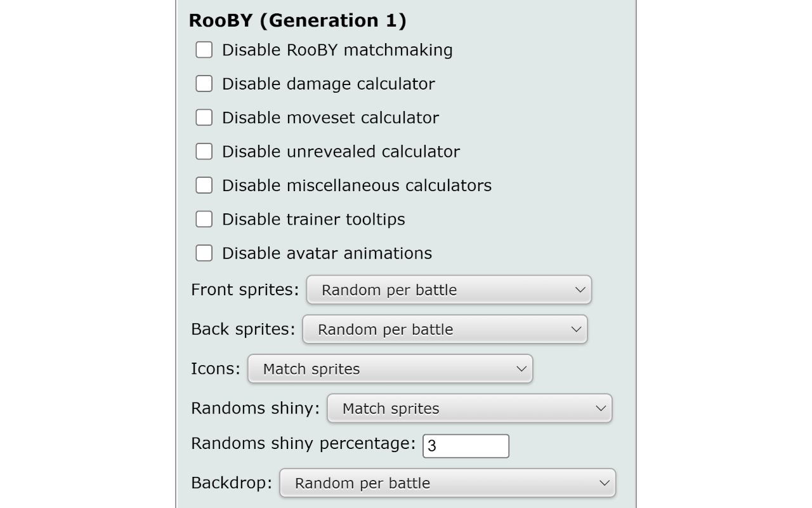This screenshot has height=508, width=812.
Task: Toggle Disable moveset calculator
Action: [x=204, y=117]
